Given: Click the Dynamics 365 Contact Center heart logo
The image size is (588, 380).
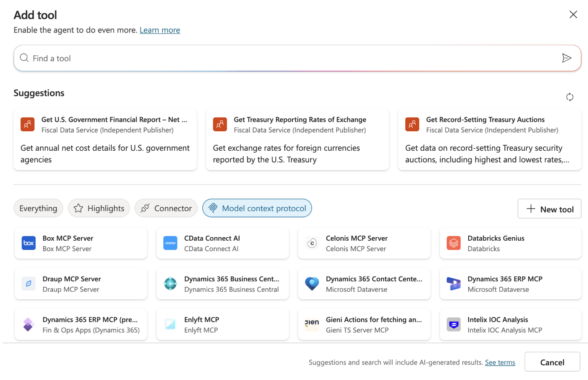Looking at the screenshot, I should pos(312,284).
